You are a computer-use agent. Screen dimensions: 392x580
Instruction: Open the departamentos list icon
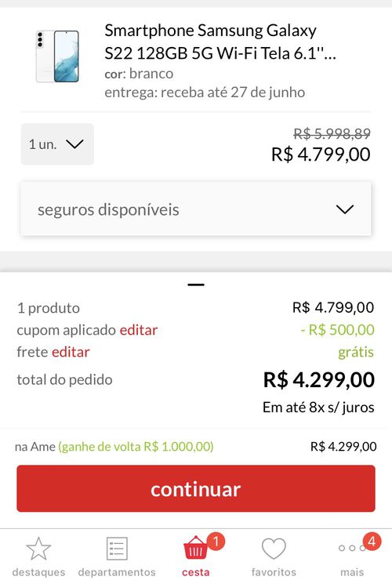[x=117, y=549]
